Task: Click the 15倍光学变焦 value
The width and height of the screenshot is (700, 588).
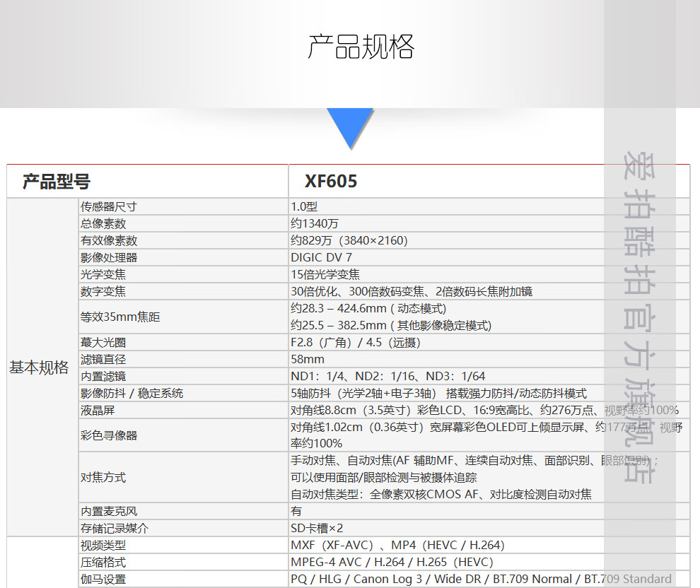Action: (325, 274)
